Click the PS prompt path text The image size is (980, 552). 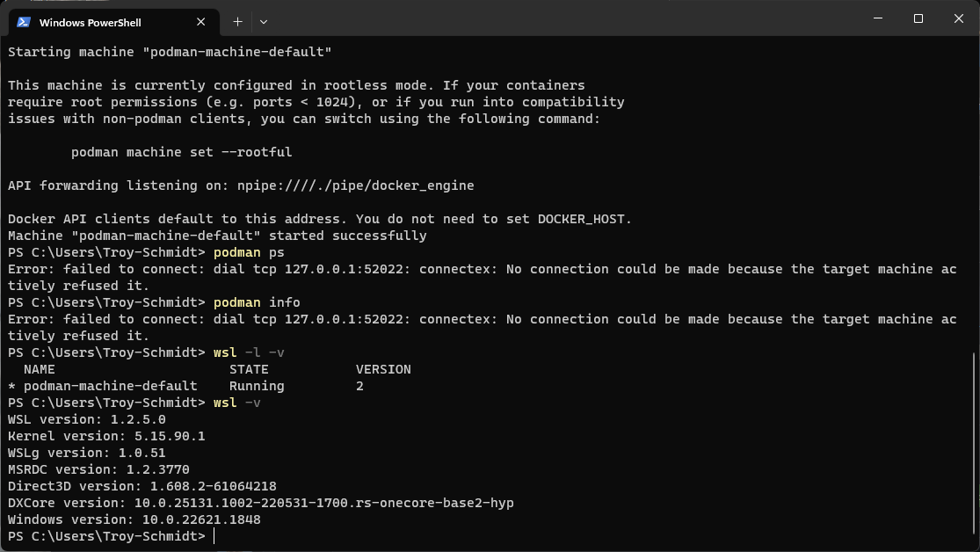tap(105, 535)
